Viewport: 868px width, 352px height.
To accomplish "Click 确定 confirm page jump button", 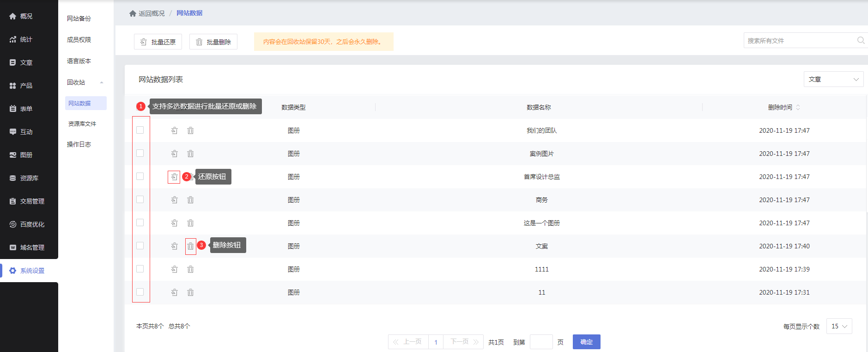I will (x=587, y=342).
